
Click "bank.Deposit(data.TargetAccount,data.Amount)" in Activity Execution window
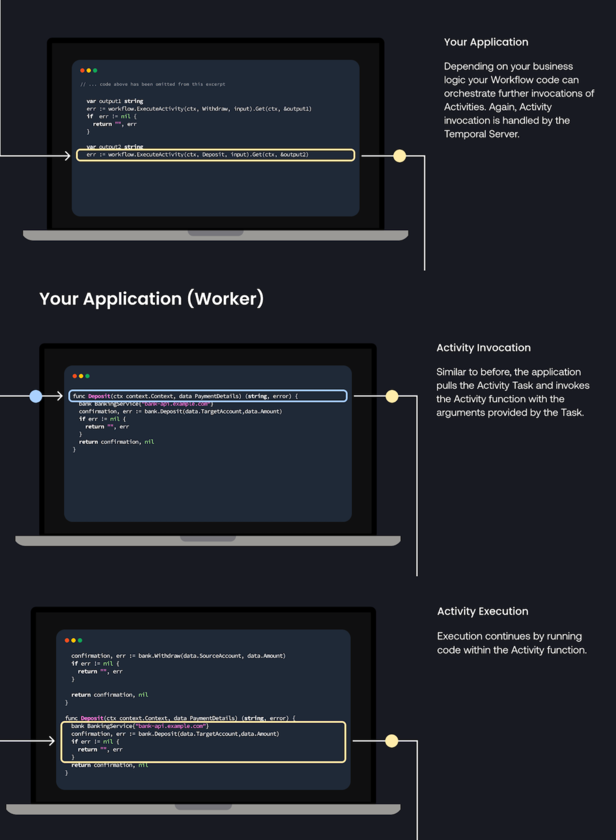tap(209, 733)
